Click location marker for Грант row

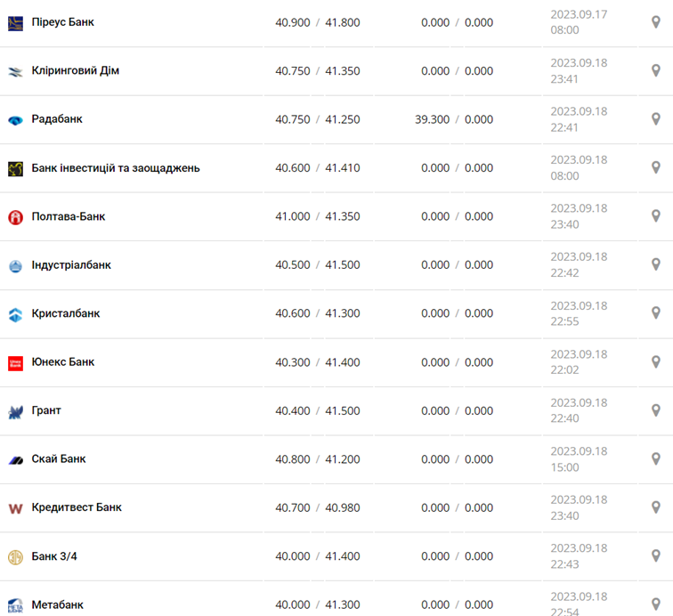pos(656,410)
